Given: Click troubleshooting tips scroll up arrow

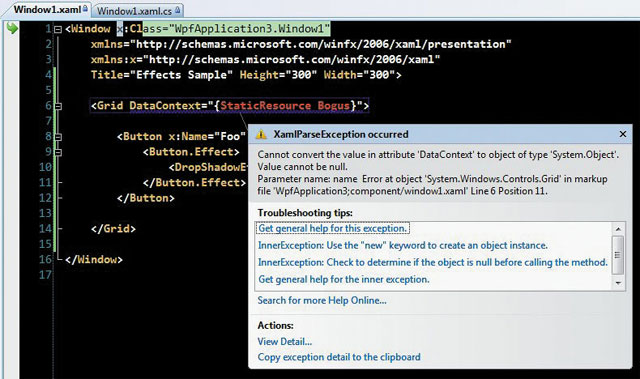Looking at the screenshot, I should click(x=618, y=229).
